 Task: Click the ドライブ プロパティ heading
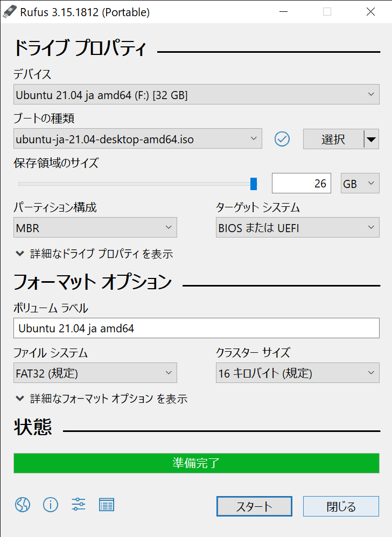point(80,48)
